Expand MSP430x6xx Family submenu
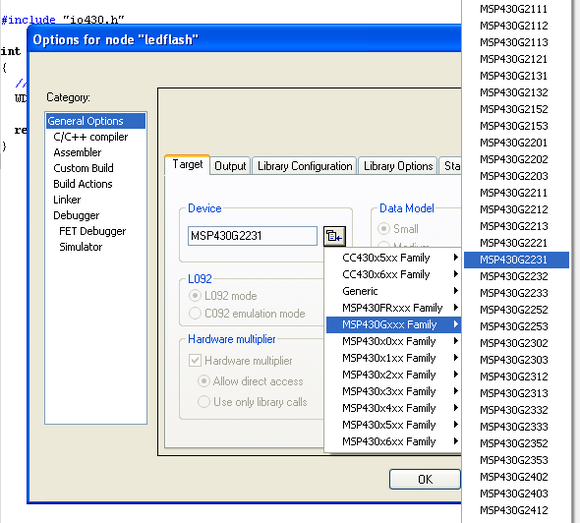The width and height of the screenshot is (580, 523). coord(393,441)
